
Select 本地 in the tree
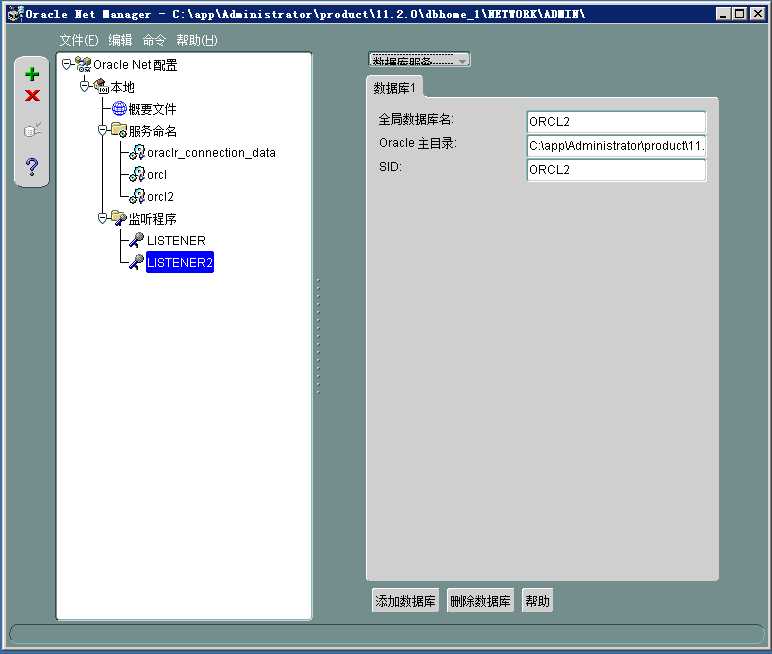pos(122,87)
